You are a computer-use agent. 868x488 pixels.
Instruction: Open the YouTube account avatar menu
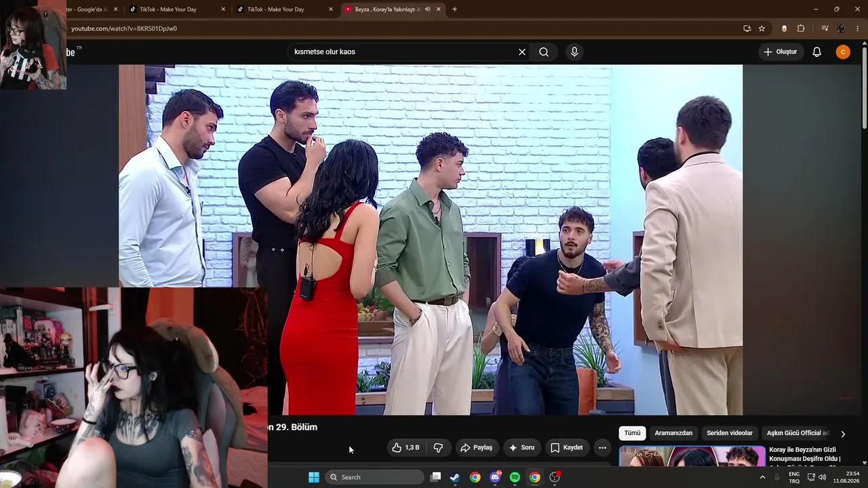[x=843, y=52]
